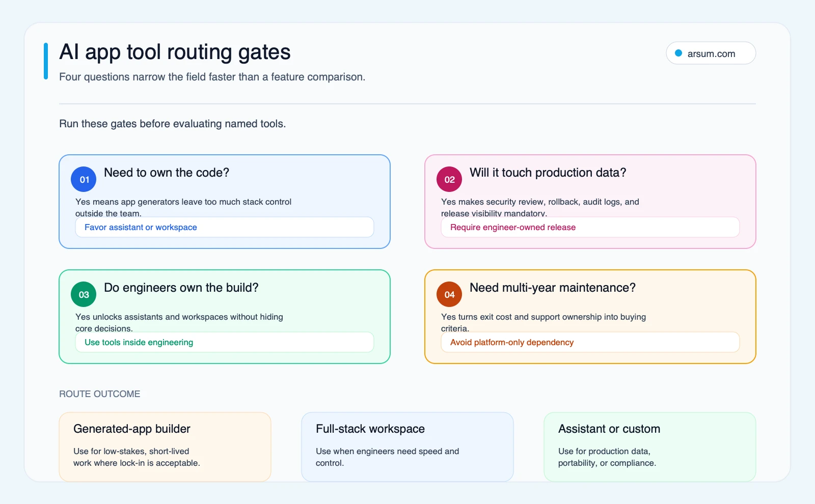
Task: Click text 'Use when engineers need speed and control.'
Action: pyautogui.click(x=387, y=457)
